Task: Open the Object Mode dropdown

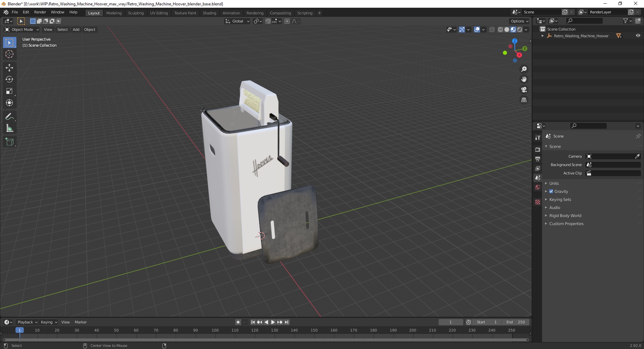Action: (x=22, y=30)
